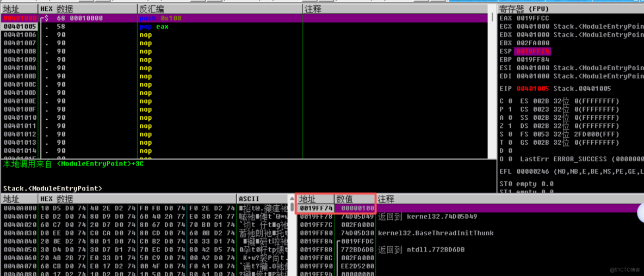Click the 地址 header in disassembly pane

click(x=19, y=9)
